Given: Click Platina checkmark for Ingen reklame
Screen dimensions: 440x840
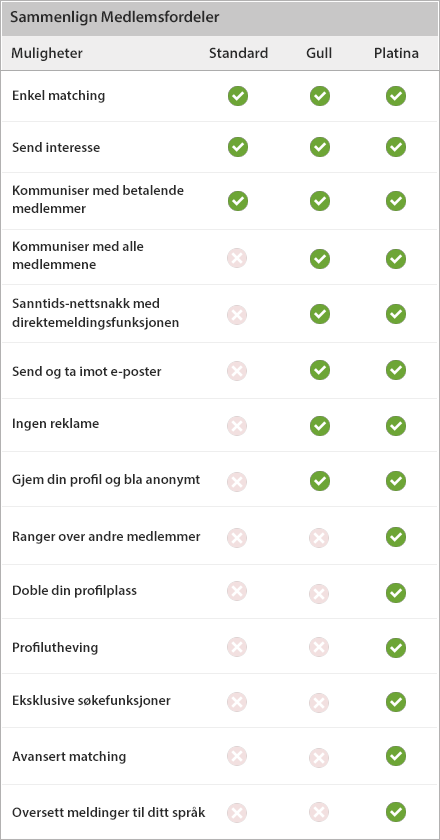Looking at the screenshot, I should (x=396, y=426).
